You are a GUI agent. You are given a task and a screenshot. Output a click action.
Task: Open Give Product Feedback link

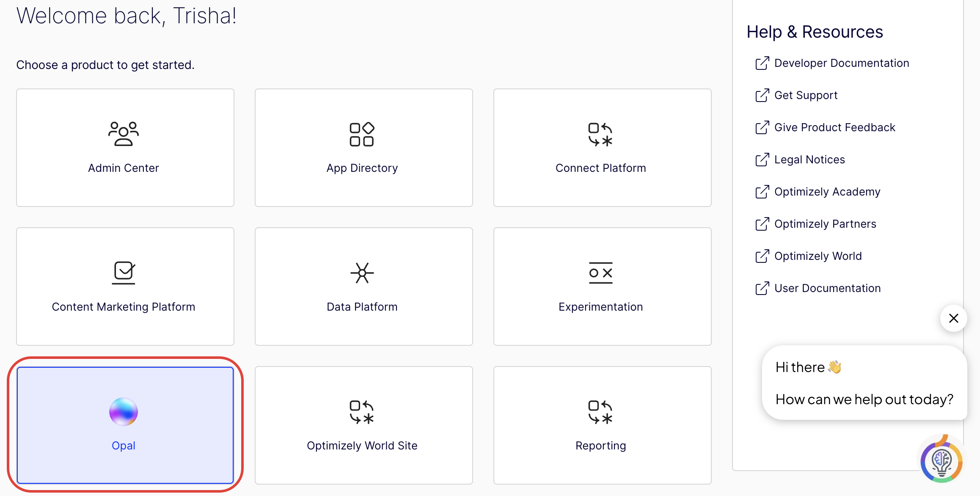[x=835, y=127]
